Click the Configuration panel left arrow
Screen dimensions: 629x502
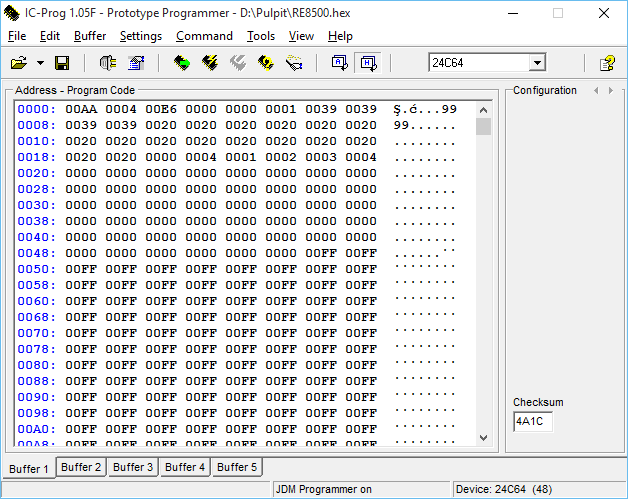click(596, 91)
